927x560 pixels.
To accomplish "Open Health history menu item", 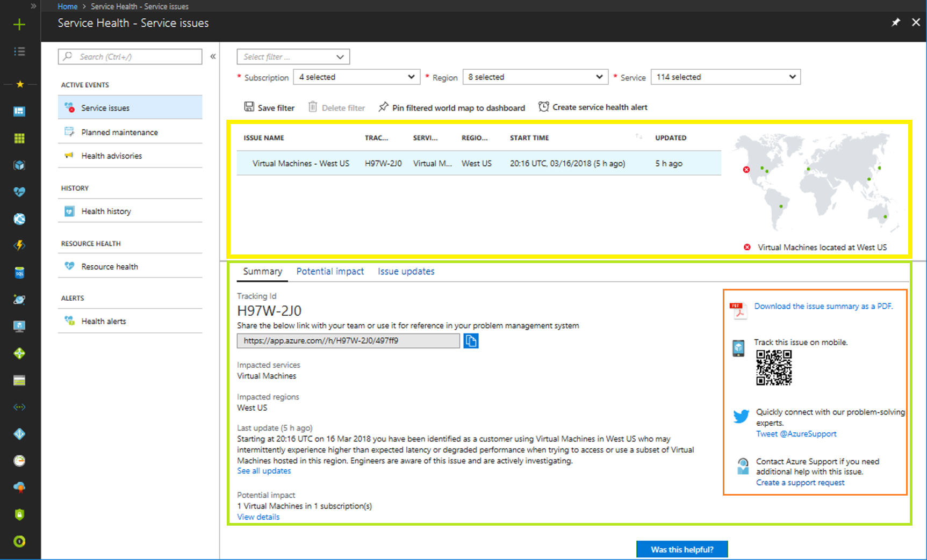I will [130, 211].
